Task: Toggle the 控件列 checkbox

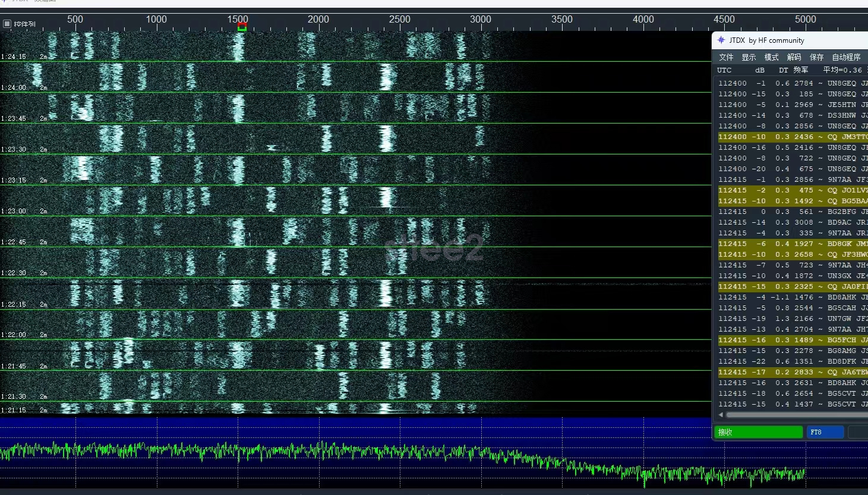Action: pos(7,24)
